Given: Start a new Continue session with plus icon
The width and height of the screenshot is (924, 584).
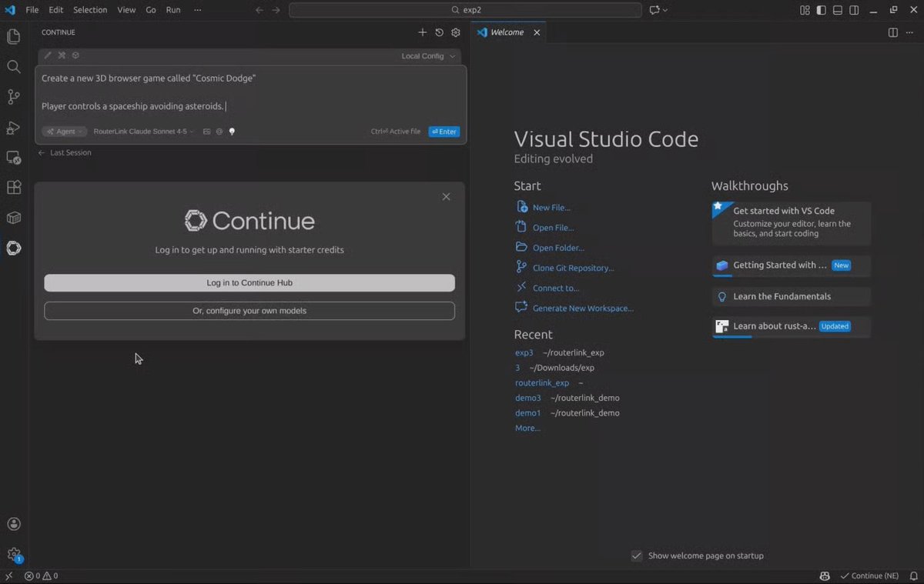Looking at the screenshot, I should (x=422, y=32).
